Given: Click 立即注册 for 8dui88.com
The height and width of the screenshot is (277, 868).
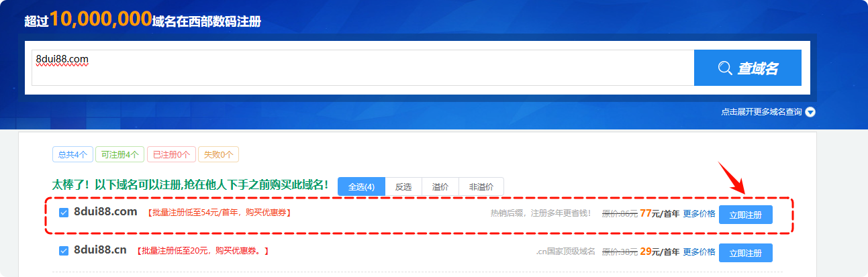Looking at the screenshot, I should 745,215.
